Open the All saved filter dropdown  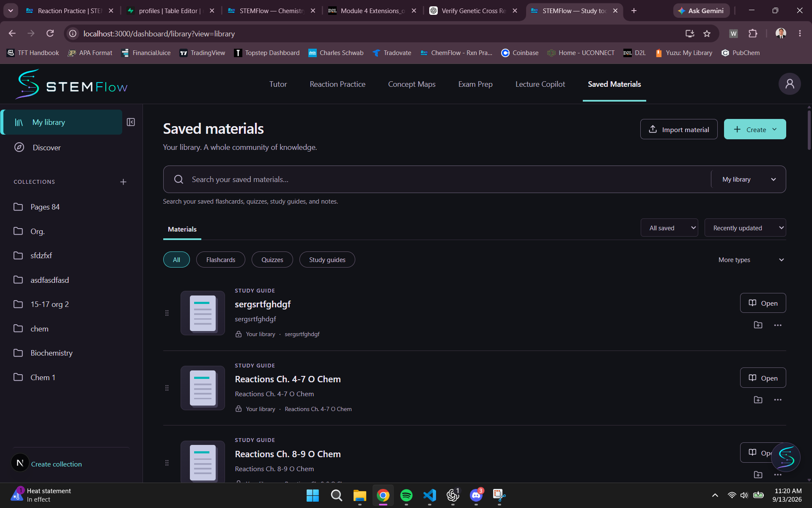[669, 228]
